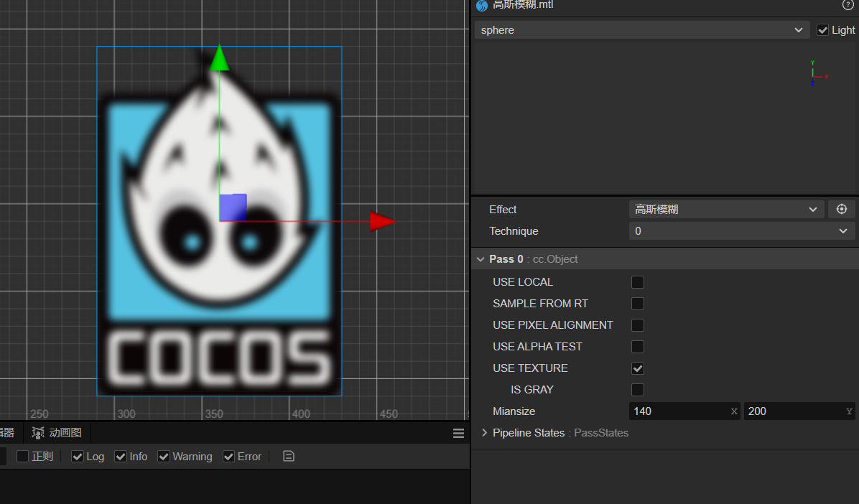Enable IS GRAY checkbox
The height and width of the screenshot is (504, 859).
tap(638, 390)
